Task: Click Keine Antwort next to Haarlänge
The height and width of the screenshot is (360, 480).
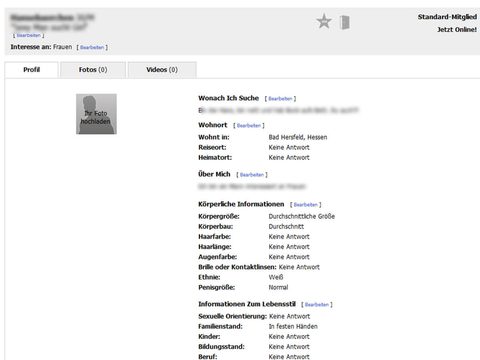Action: point(289,247)
